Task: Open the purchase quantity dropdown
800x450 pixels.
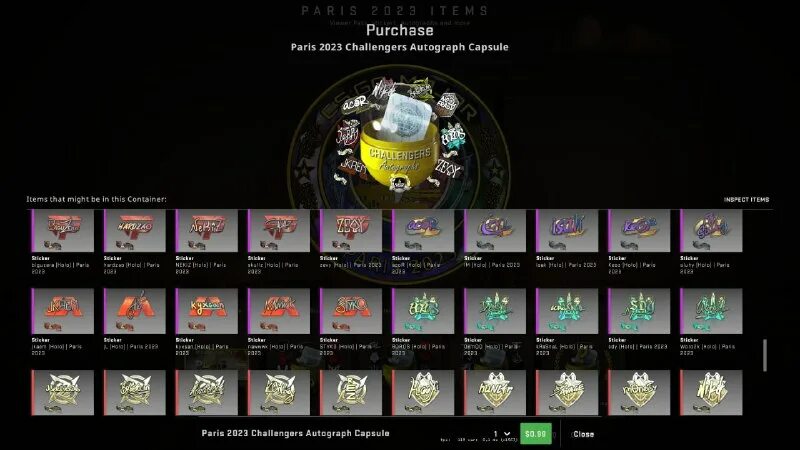Action: [502, 434]
